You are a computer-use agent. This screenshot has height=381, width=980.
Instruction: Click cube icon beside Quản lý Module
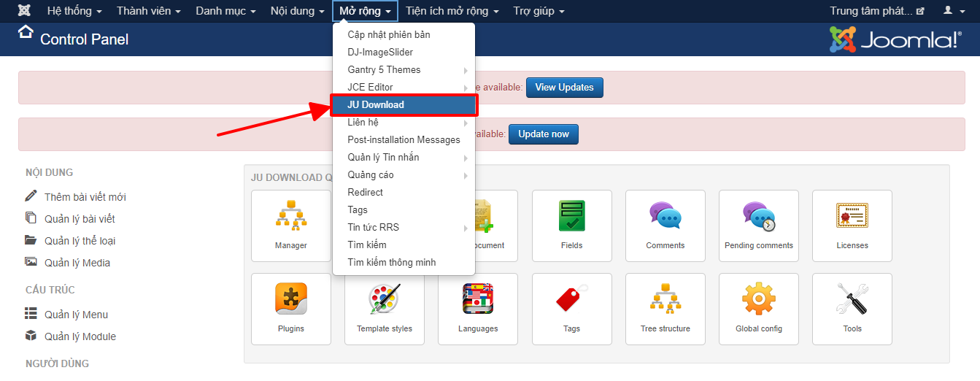31,335
